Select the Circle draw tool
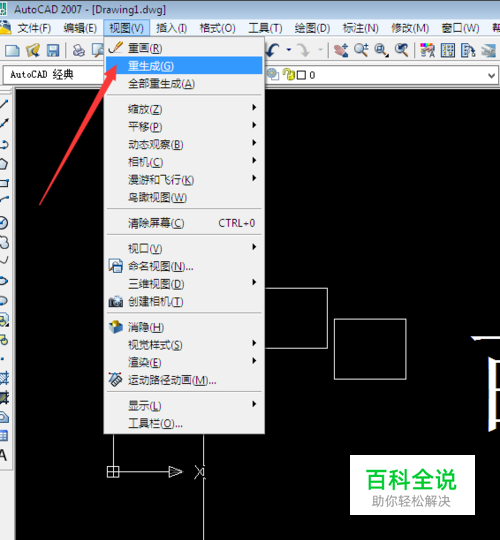Viewport: 500px width, 540px height. click(4, 223)
